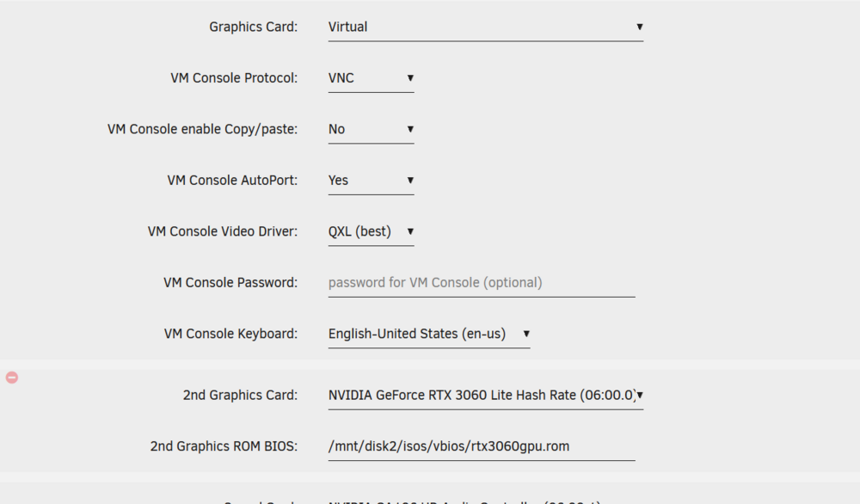Click the VM Console Protocol label
The image size is (860, 504).
click(234, 78)
